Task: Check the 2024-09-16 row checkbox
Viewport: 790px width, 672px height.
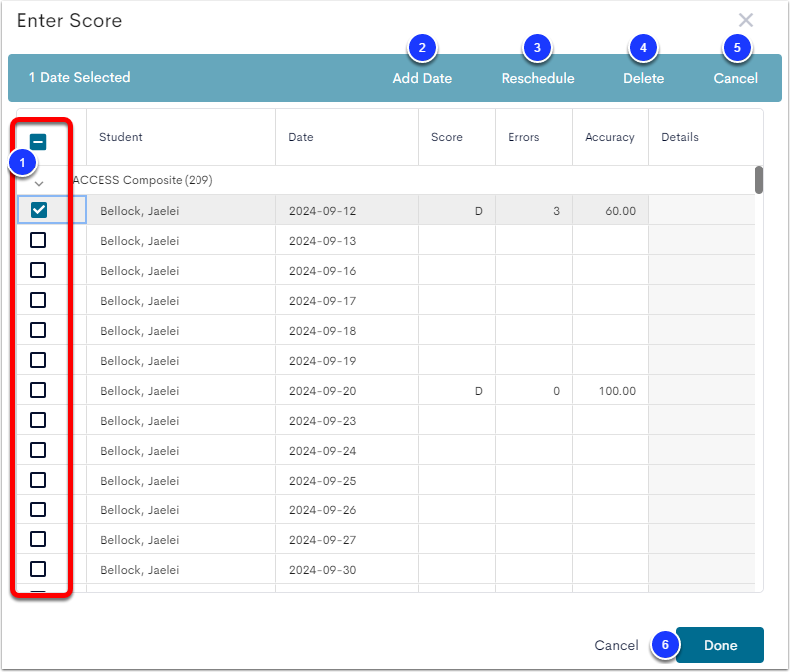Action: tap(38, 270)
